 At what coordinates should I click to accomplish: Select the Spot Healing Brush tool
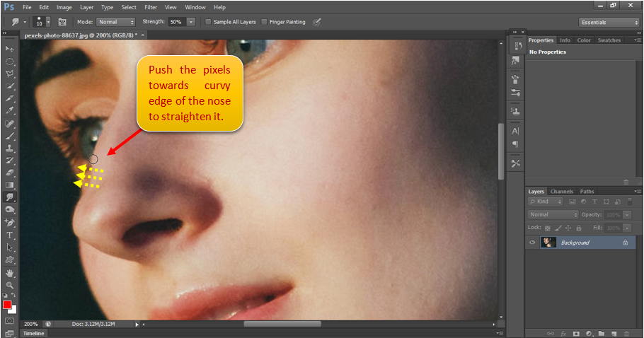pyautogui.click(x=9, y=124)
